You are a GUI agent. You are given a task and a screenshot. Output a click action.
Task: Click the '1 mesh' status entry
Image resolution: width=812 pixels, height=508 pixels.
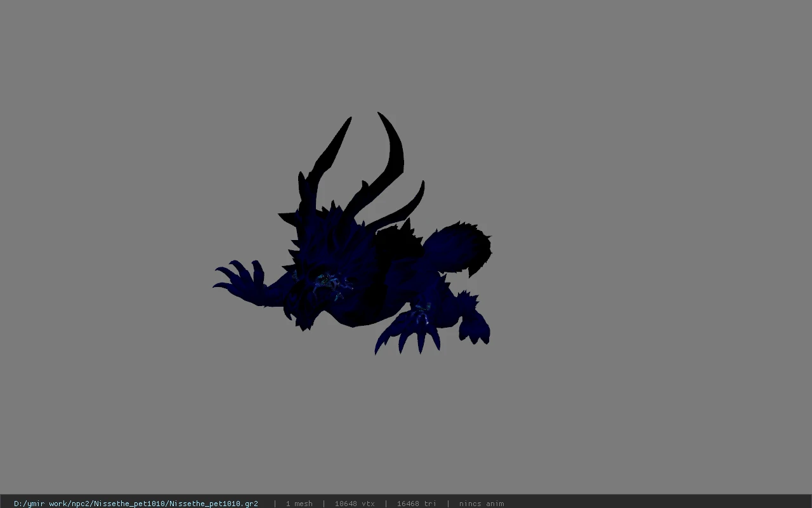299,504
